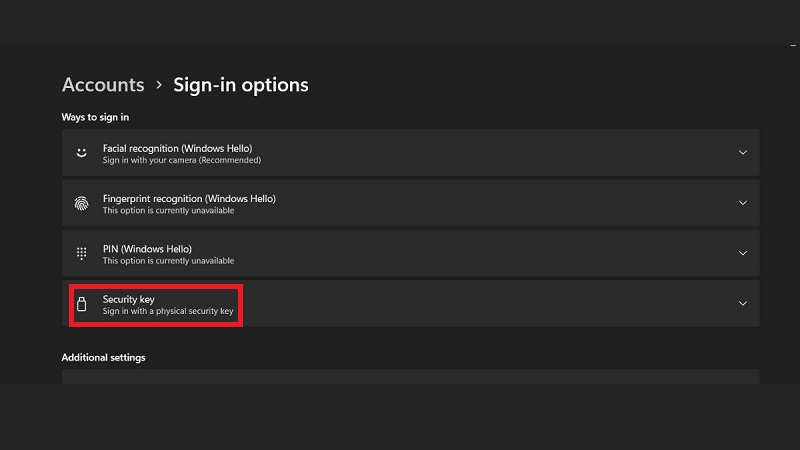This screenshot has height=450, width=800.
Task: Click the Additional settings heading
Action: [103, 357]
